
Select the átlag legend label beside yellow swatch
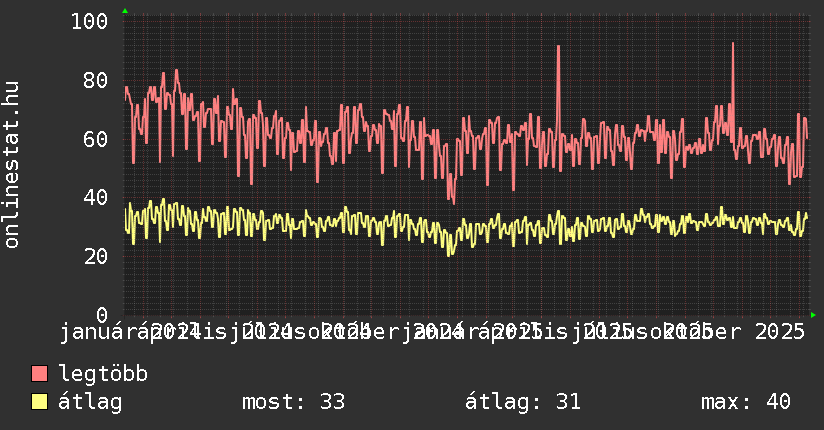[x=91, y=402]
